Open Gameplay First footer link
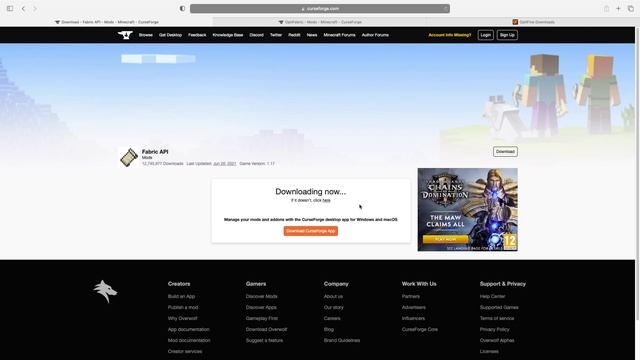 262,318
